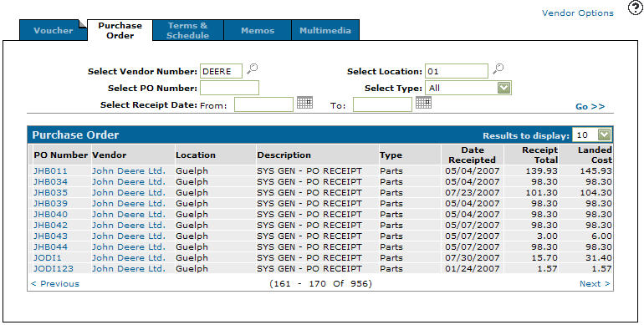Click the receipt date From field
Screen dimensions: 644x325
click(263, 104)
